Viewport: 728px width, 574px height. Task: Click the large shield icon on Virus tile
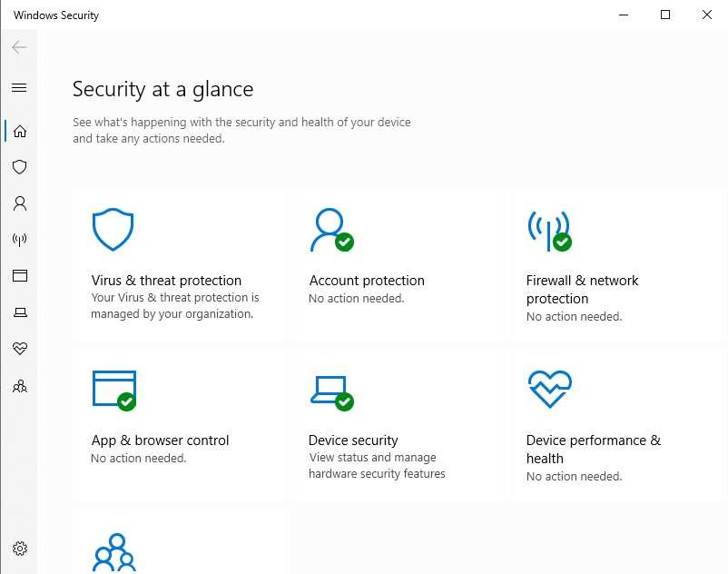coord(113,230)
